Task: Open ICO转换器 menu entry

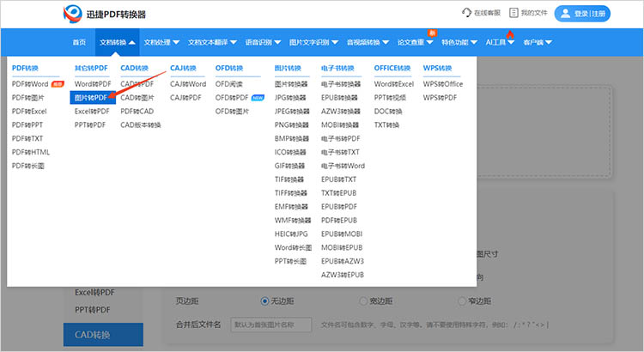Action: tap(290, 152)
